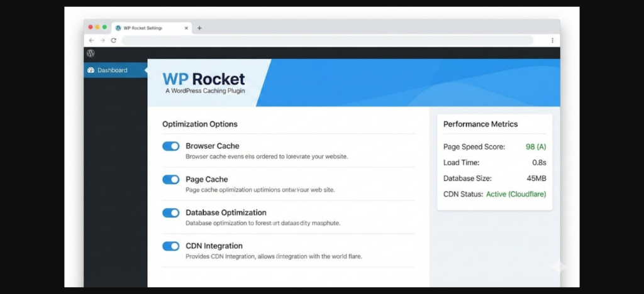Click the Optimization Options heading

point(199,124)
